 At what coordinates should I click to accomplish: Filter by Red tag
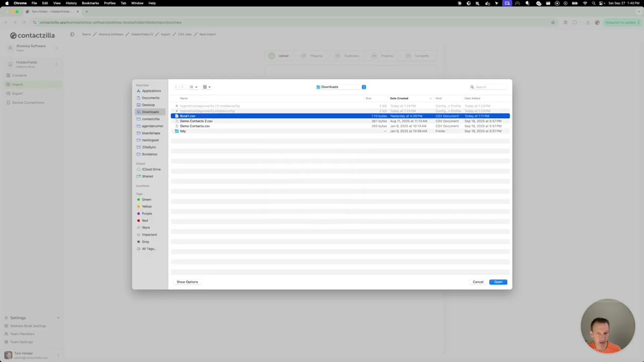[145, 220]
